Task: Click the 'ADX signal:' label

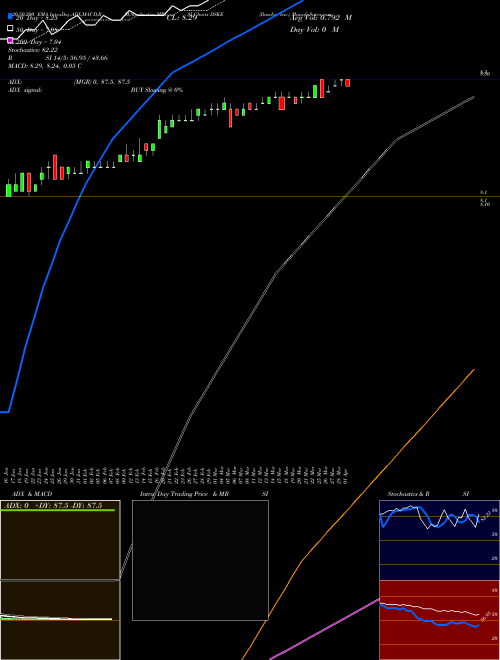Action: tap(25, 90)
